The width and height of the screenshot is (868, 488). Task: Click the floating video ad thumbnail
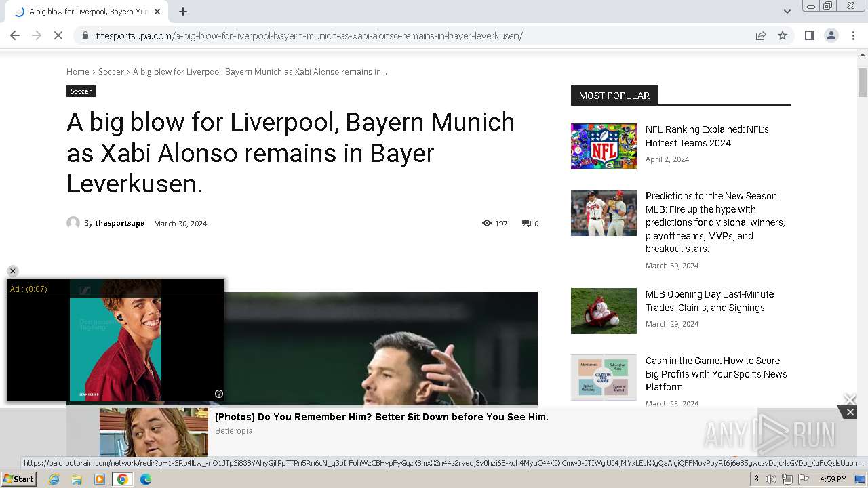(115, 340)
